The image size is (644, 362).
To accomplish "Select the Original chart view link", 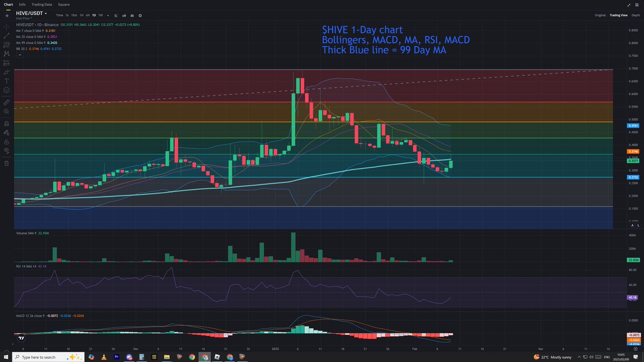I will tap(600, 15).
